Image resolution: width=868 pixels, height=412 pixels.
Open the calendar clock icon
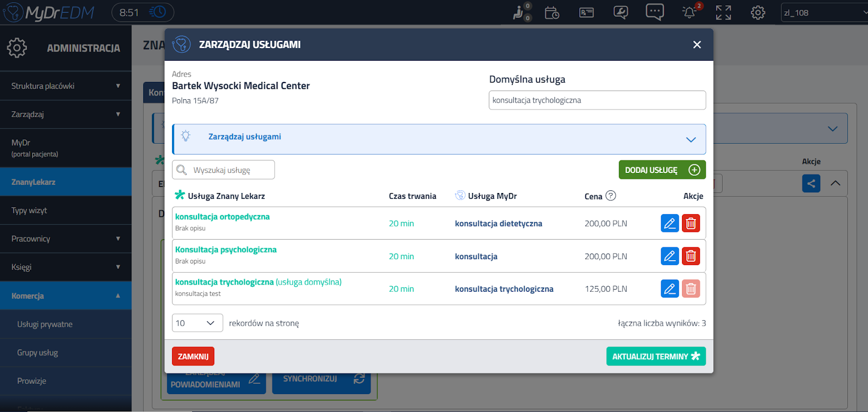pos(552,12)
